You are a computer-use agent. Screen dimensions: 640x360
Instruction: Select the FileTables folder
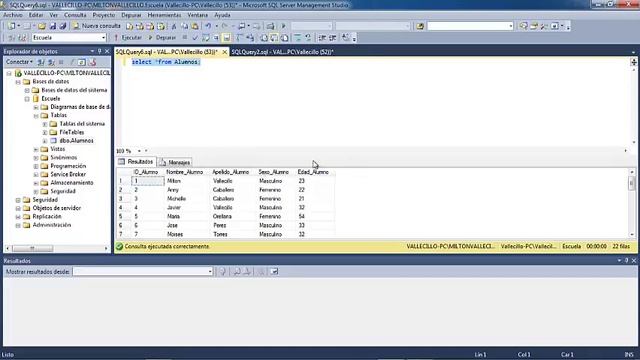pyautogui.click(x=71, y=132)
